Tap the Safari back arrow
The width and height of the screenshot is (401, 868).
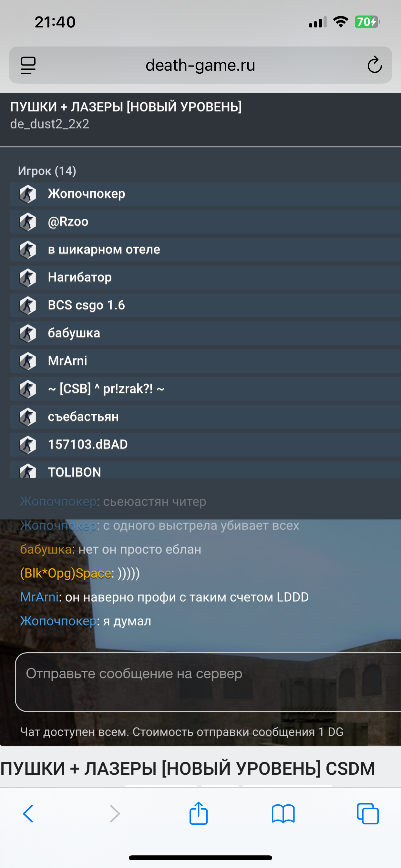click(x=28, y=814)
